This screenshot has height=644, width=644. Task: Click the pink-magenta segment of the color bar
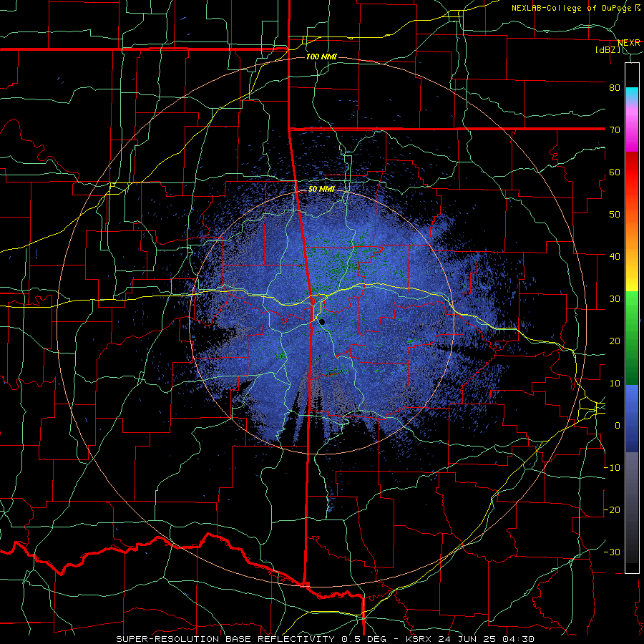[632, 128]
